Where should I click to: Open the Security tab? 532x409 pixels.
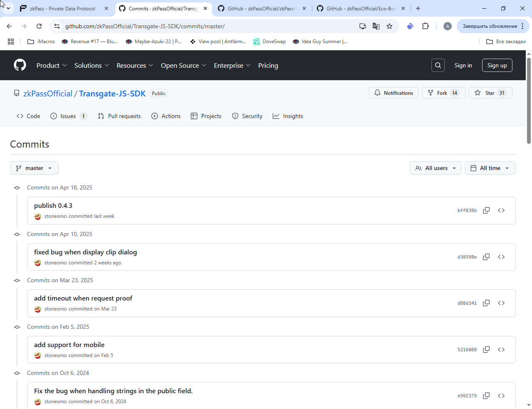point(247,116)
